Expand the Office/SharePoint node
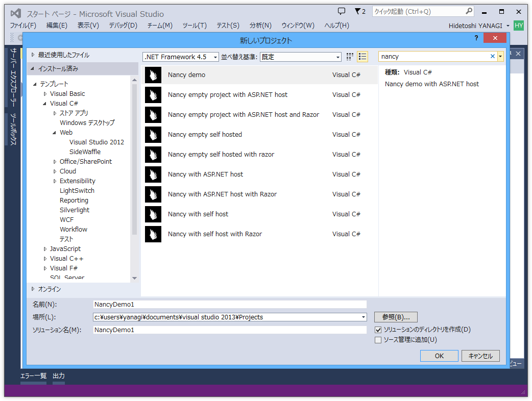The height and width of the screenshot is (401, 532). 55,162
